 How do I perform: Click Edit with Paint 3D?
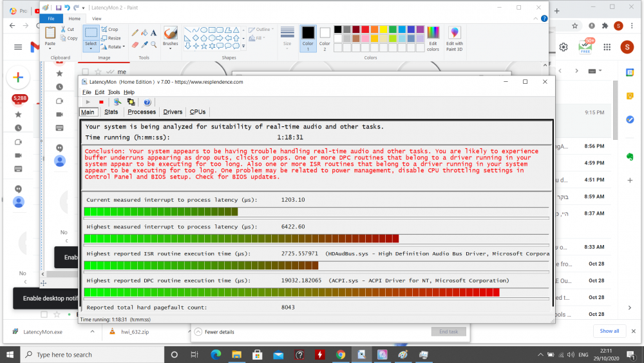coord(454,39)
